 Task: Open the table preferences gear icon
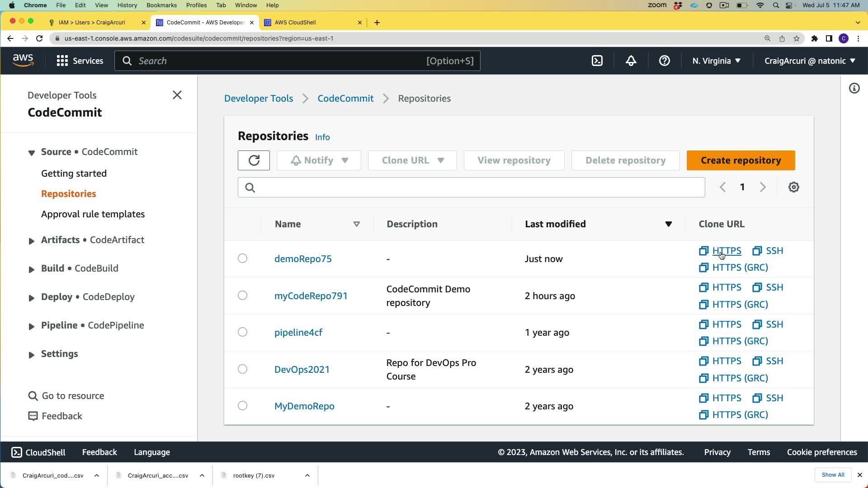coord(793,187)
